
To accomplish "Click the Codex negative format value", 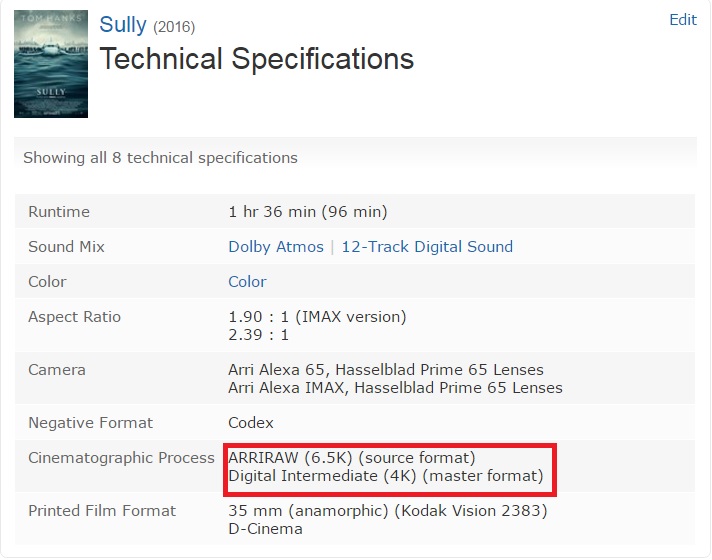I will coord(251,423).
